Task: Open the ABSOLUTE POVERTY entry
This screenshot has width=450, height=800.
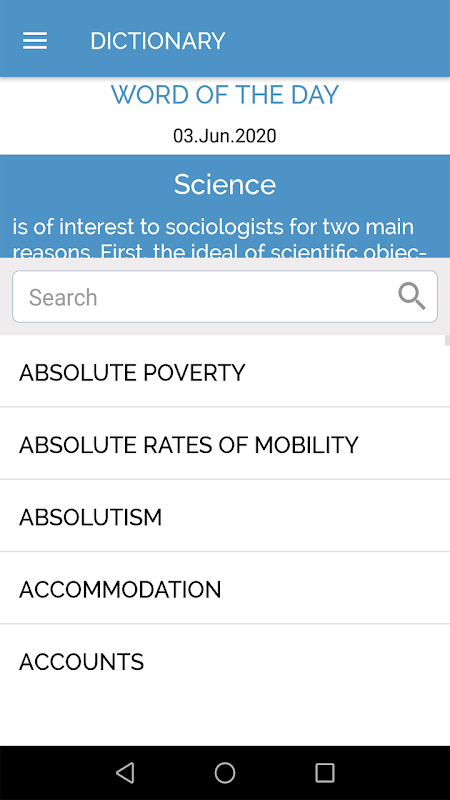Action: 224,371
